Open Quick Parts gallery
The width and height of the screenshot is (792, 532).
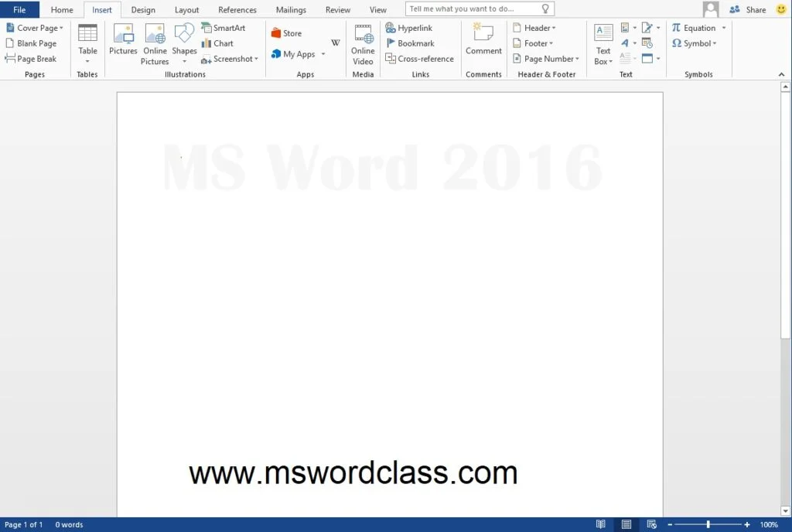[628, 28]
